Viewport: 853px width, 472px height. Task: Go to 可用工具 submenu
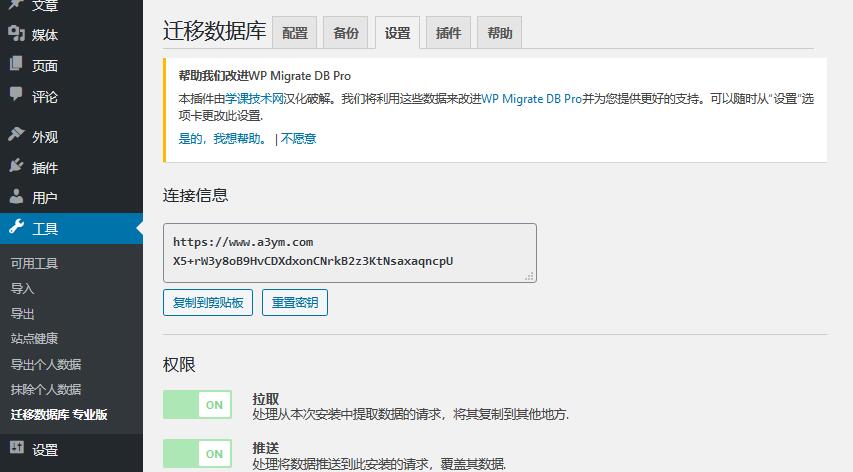[x=34, y=264]
